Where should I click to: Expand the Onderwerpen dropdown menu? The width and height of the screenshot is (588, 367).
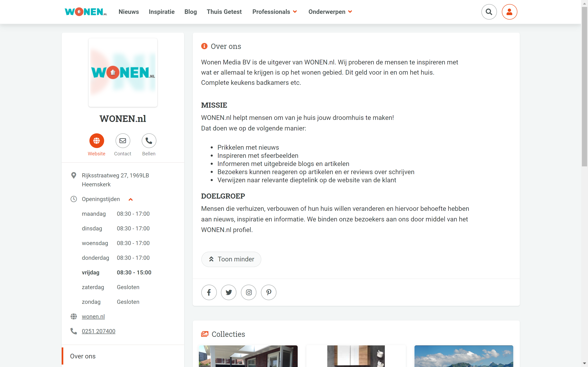pos(330,12)
